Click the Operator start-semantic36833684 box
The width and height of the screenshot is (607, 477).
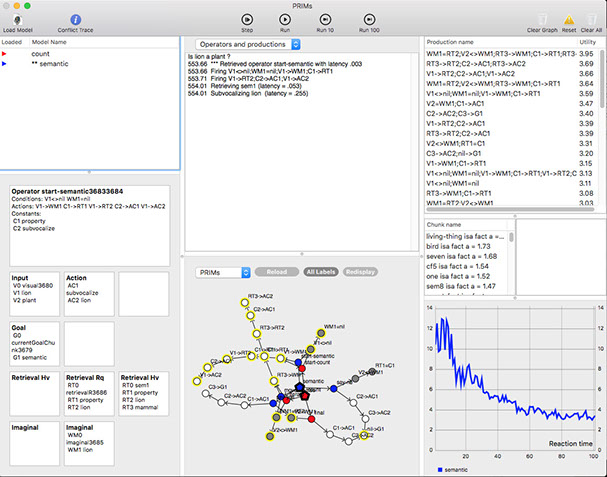click(89, 226)
